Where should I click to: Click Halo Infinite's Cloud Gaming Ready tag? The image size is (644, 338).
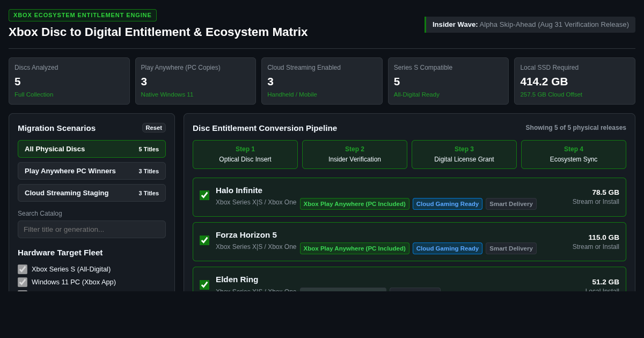[448, 204]
